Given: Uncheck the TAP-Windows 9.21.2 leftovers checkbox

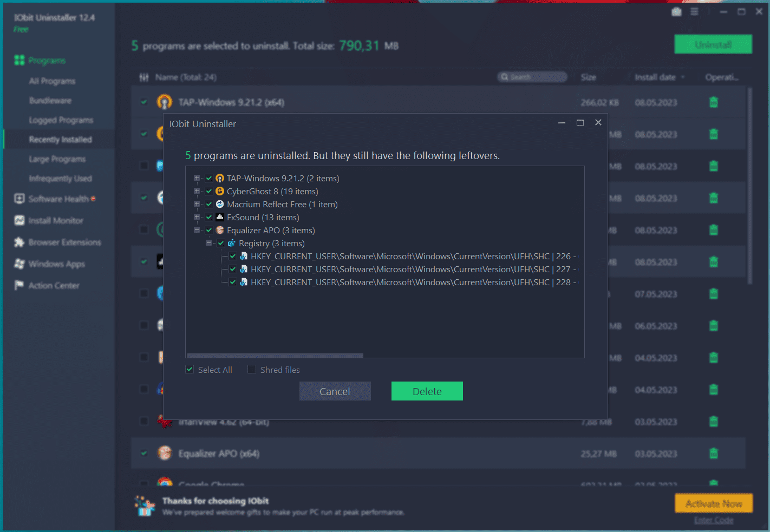Looking at the screenshot, I should pyautogui.click(x=209, y=178).
